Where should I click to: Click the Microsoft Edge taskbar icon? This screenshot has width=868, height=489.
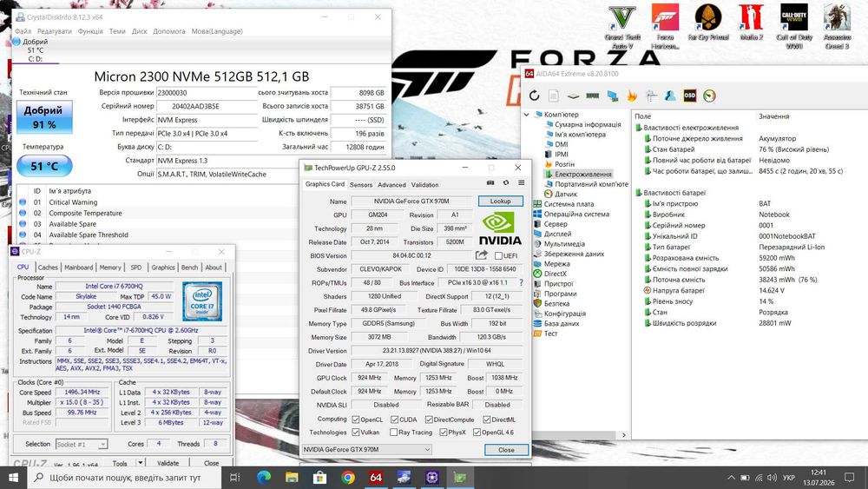264,477
